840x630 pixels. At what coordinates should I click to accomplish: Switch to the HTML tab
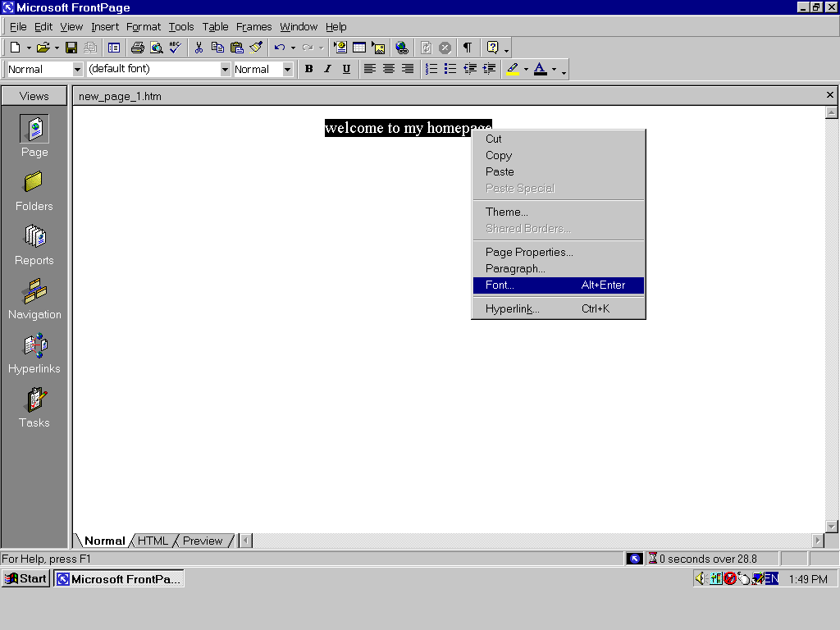point(153,541)
